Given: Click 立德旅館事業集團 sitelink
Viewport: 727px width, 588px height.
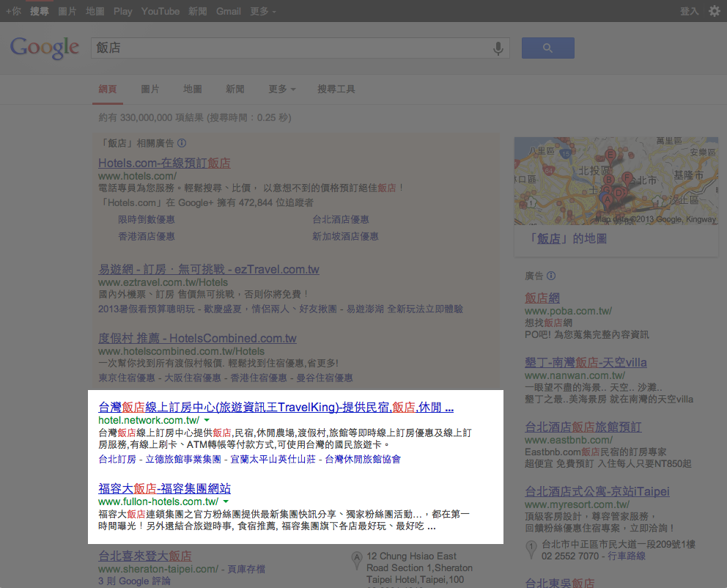Looking at the screenshot, I should 183,459.
